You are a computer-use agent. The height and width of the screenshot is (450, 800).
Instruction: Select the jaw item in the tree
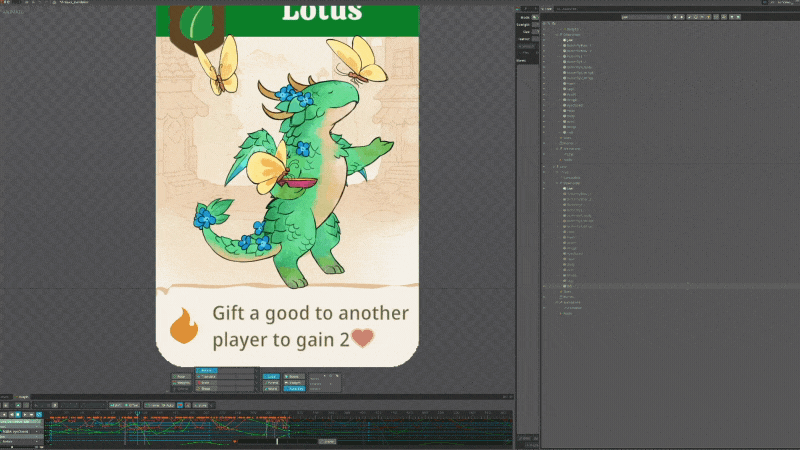[x=569, y=40]
